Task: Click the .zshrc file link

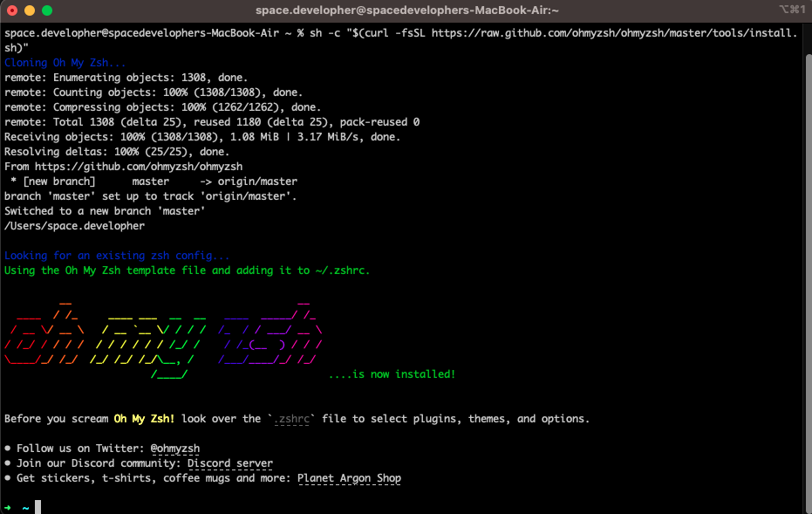Action: coord(291,419)
